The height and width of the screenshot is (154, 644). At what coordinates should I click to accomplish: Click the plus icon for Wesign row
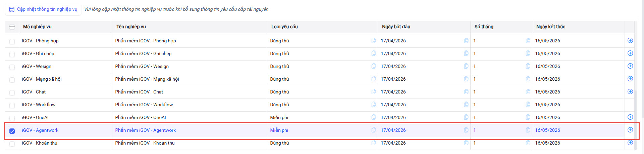(x=630, y=66)
